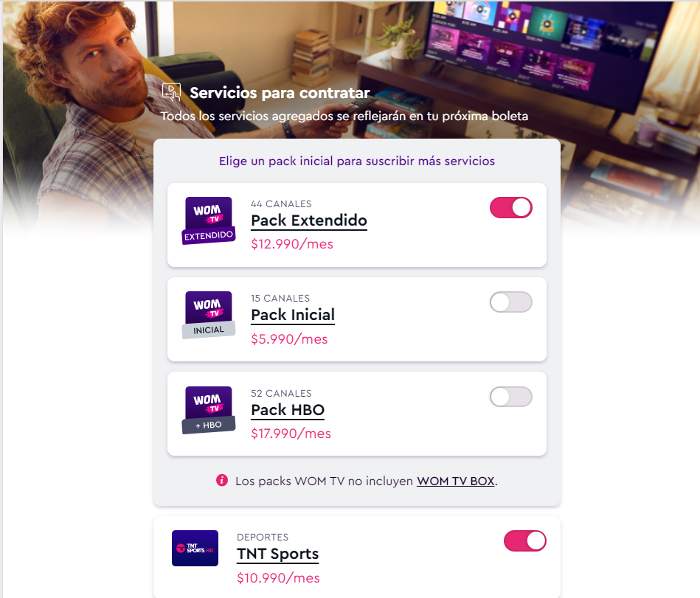Open the TNT Sports details link
The height and width of the screenshot is (598, 700).
pos(277,554)
